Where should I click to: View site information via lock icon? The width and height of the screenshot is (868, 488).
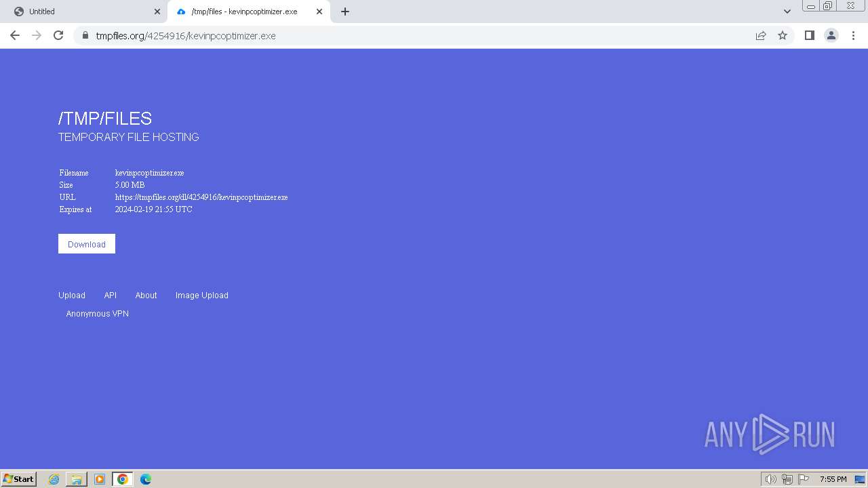click(x=85, y=35)
